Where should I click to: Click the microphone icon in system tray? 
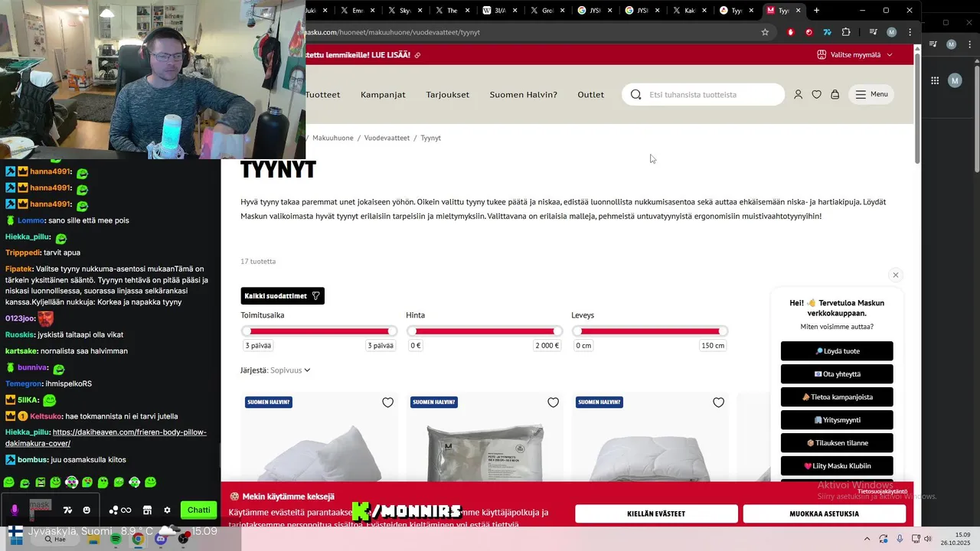tap(900, 539)
